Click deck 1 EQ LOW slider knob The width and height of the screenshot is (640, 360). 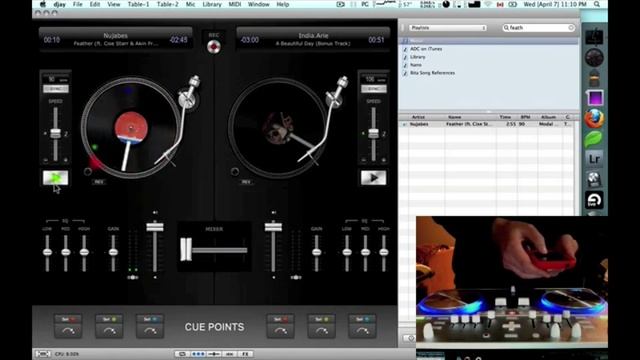[x=47, y=252]
